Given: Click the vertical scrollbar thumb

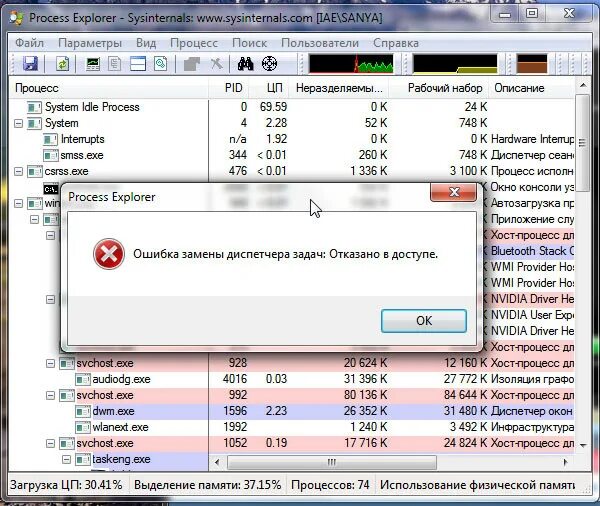Looking at the screenshot, I should click(x=583, y=142).
